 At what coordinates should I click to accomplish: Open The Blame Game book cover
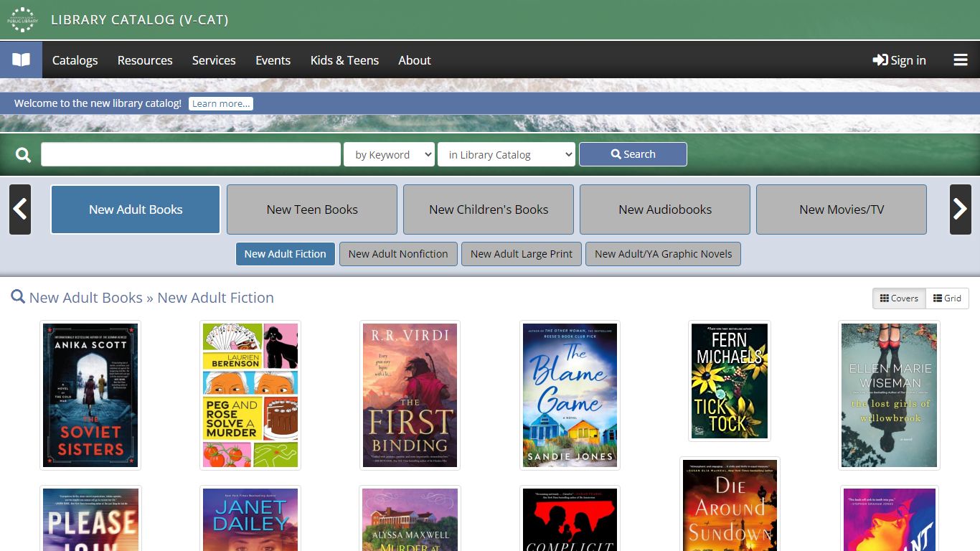pyautogui.click(x=570, y=395)
